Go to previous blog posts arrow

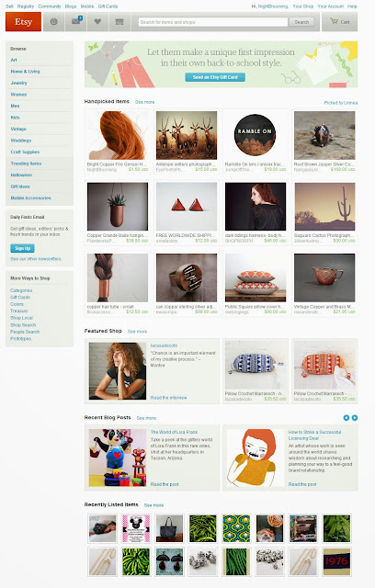(x=347, y=418)
